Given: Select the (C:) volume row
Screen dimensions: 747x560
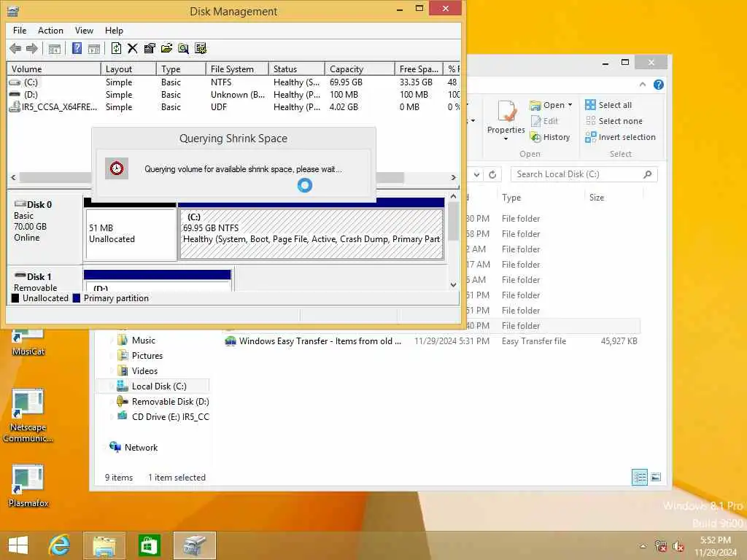Looking at the screenshot, I should click(x=233, y=82).
